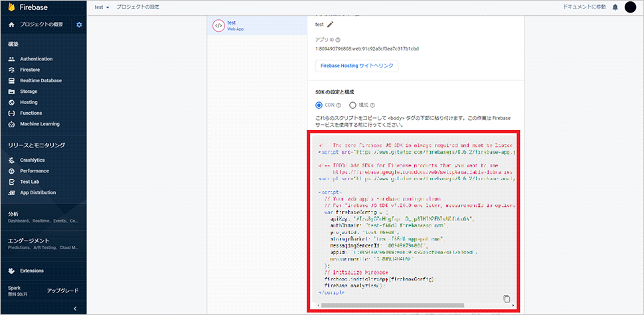Copy the SDK code snippet with copy icon

(507, 298)
